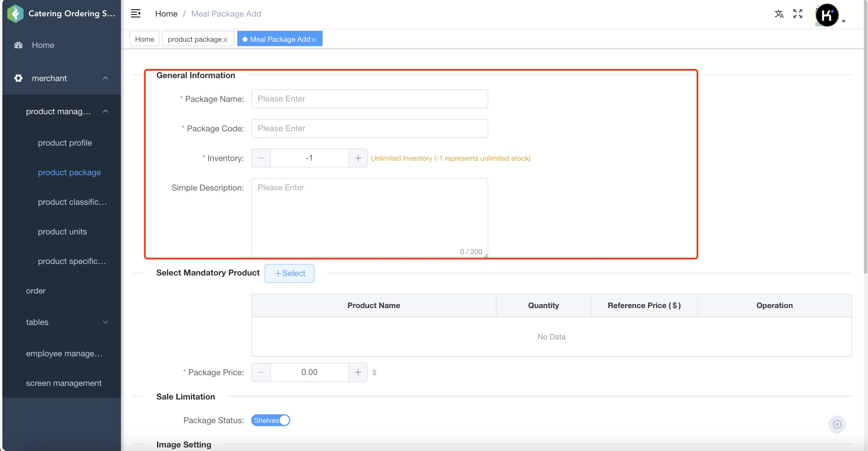The height and width of the screenshot is (451, 868).
Task: Click the Meal Package Add breadcrumb text
Action: 226,14
